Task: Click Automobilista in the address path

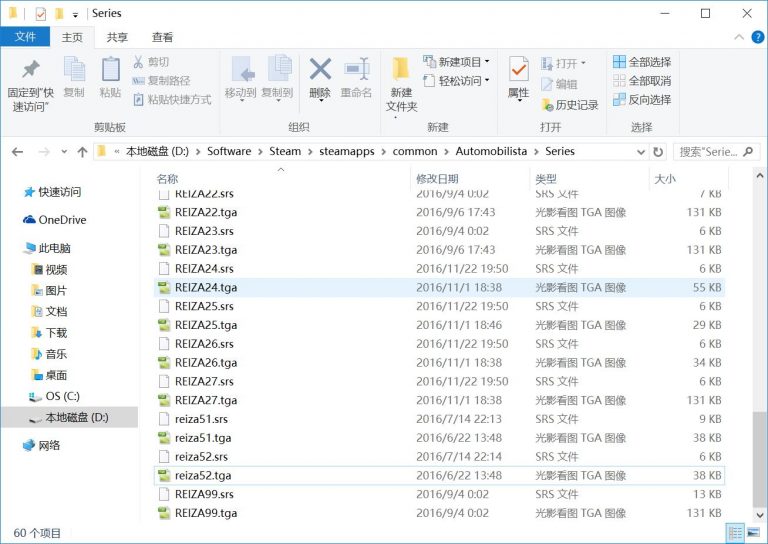Action: pos(491,151)
